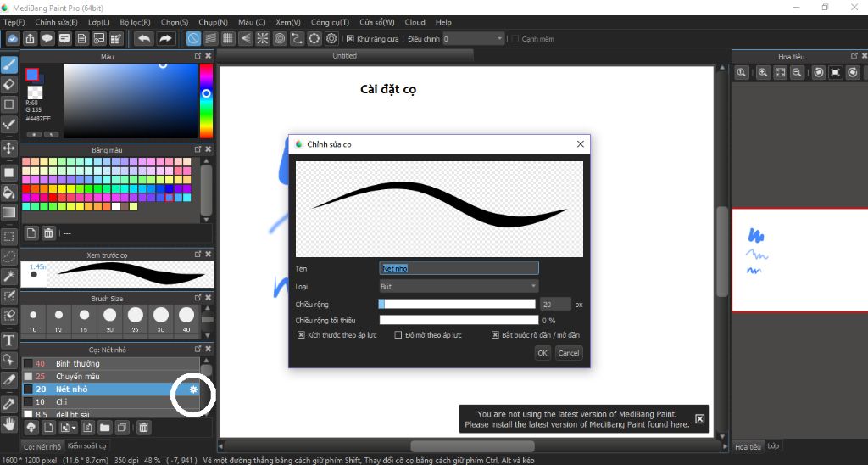Select the Bình thường brush

click(111, 363)
